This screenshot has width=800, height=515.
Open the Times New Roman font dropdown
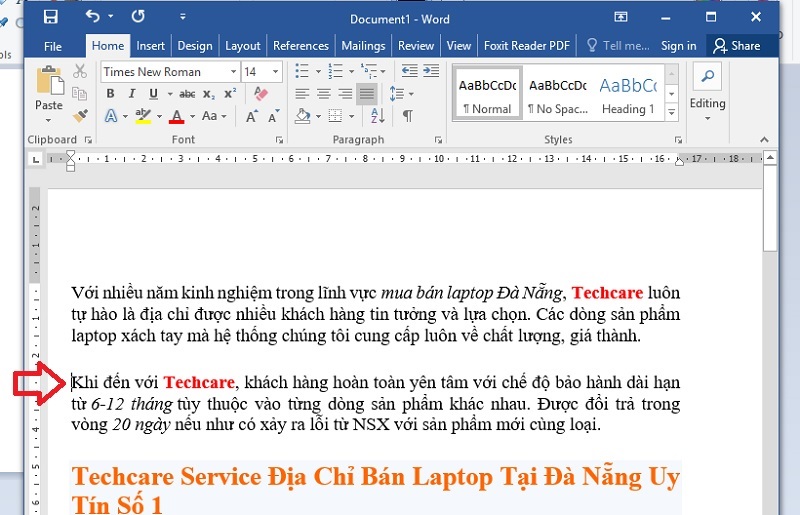pyautogui.click(x=233, y=71)
